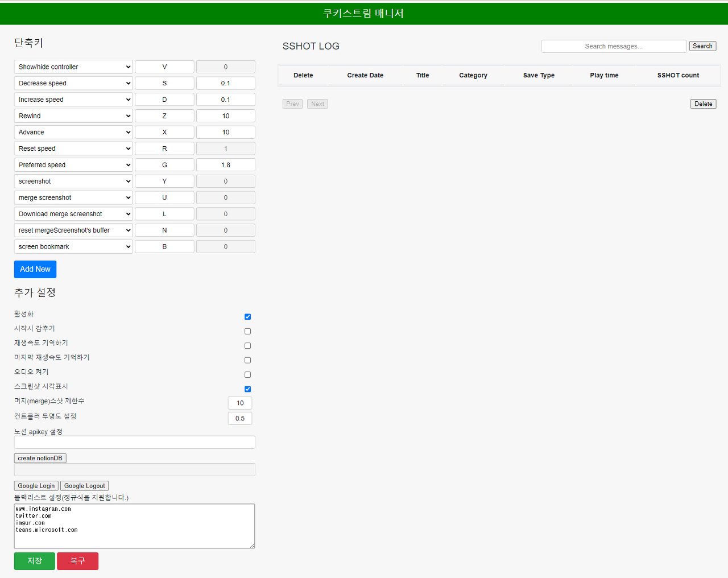The width and height of the screenshot is (728, 578).
Task: Open the screenshot action dropdown
Action: point(73,181)
